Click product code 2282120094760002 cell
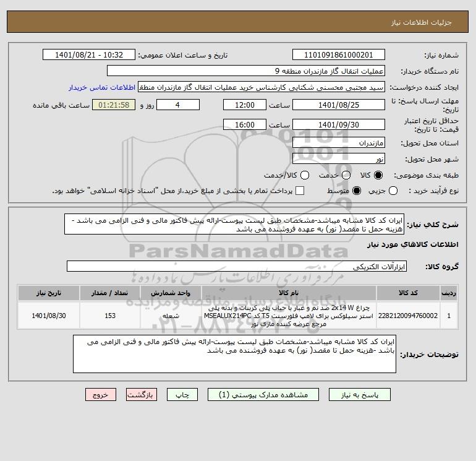Screen dimensions: 476x461 pyautogui.click(x=408, y=316)
